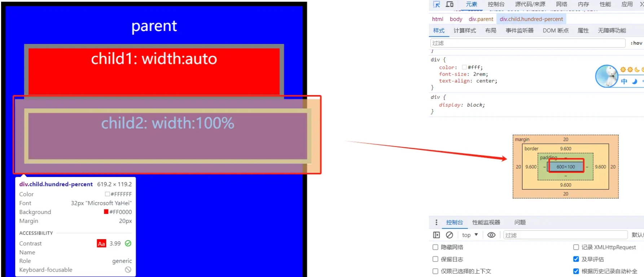Enable the 隐藏网络 checkbox
The width and height of the screenshot is (644, 277).
pos(435,247)
